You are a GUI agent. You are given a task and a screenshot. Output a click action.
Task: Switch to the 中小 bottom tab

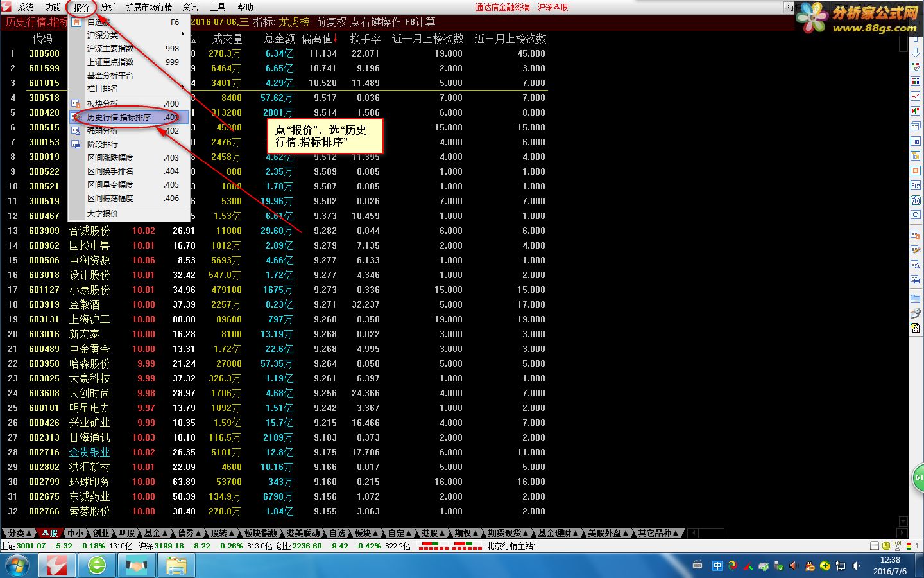tap(75, 533)
